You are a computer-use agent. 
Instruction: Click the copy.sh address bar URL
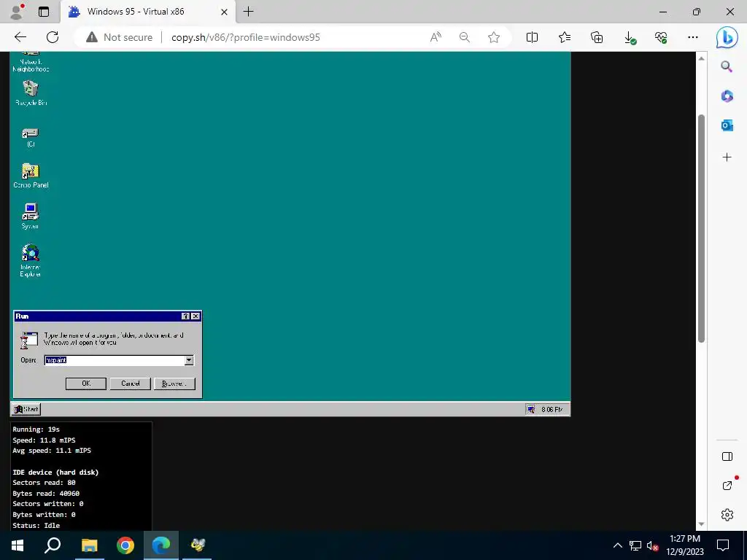pos(245,37)
